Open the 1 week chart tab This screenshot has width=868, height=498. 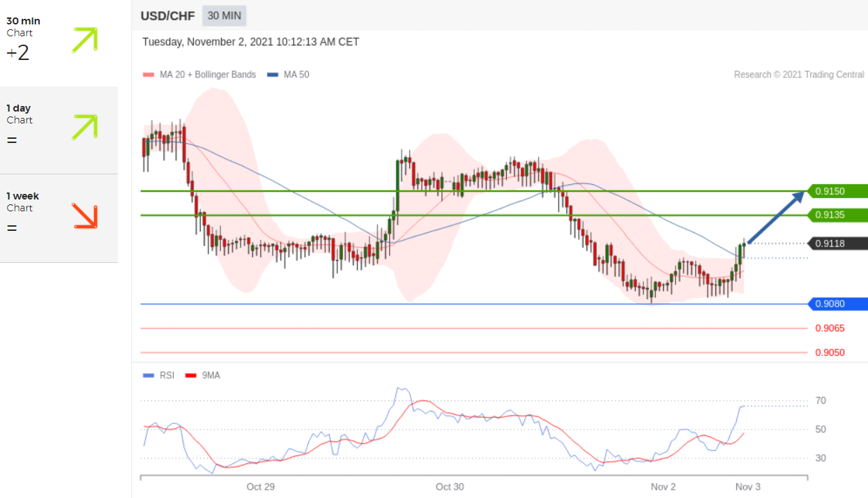point(59,218)
